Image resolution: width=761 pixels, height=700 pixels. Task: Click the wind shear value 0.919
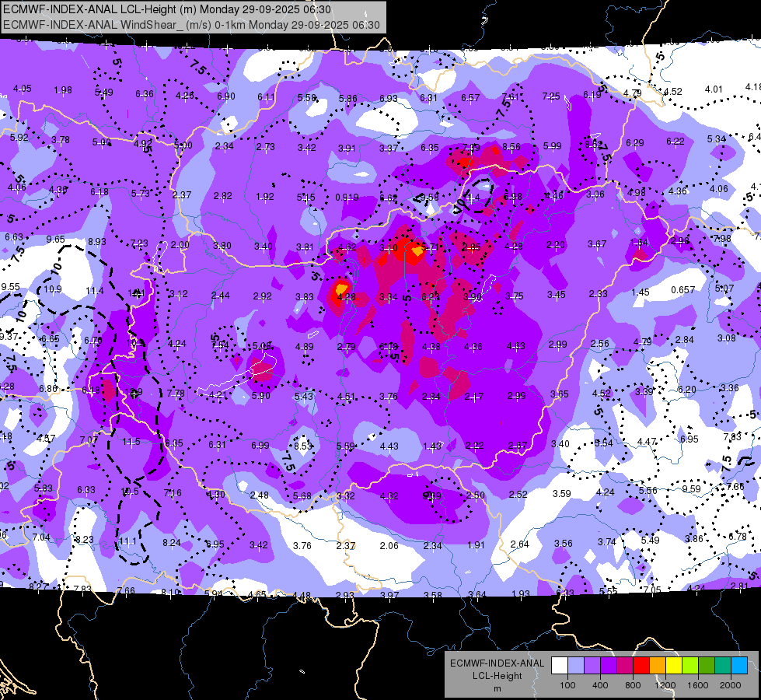point(347,198)
